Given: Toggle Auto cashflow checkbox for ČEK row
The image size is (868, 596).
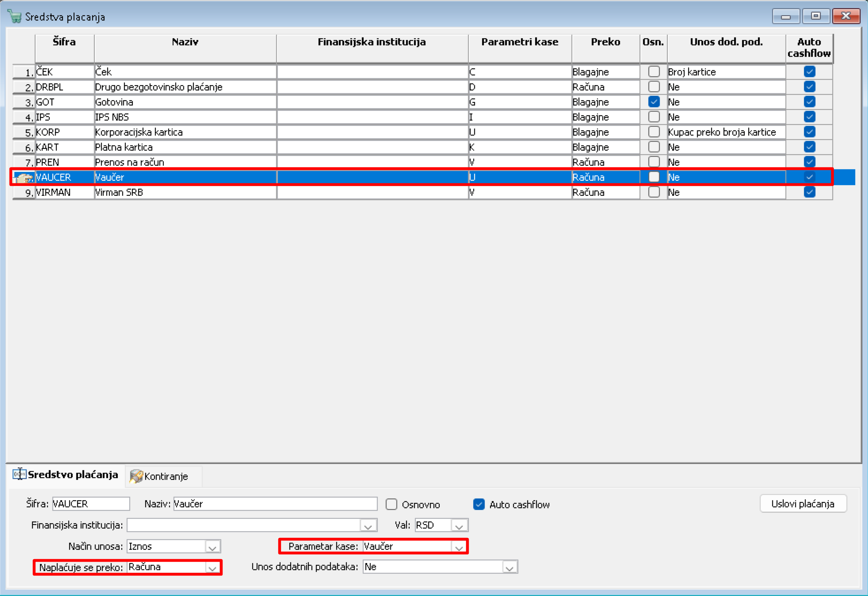Looking at the screenshot, I should click(x=809, y=71).
